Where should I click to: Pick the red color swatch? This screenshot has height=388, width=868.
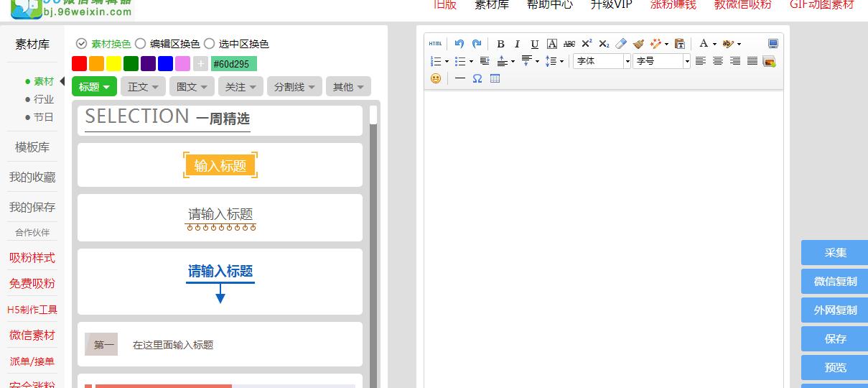coord(79,64)
